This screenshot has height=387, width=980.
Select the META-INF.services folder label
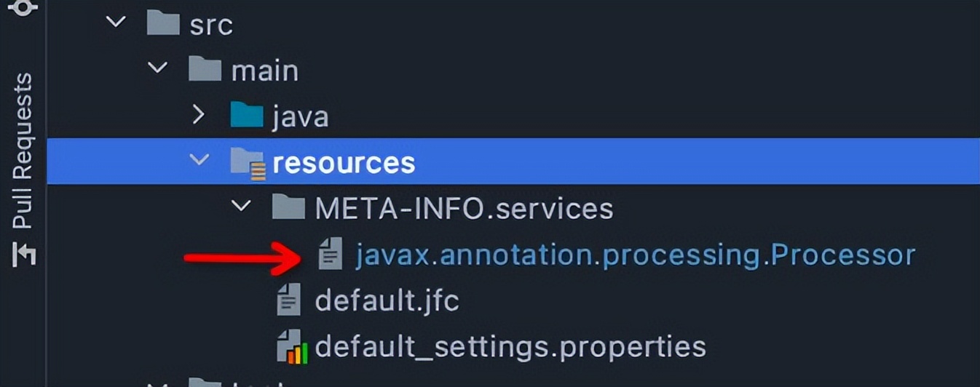click(464, 209)
